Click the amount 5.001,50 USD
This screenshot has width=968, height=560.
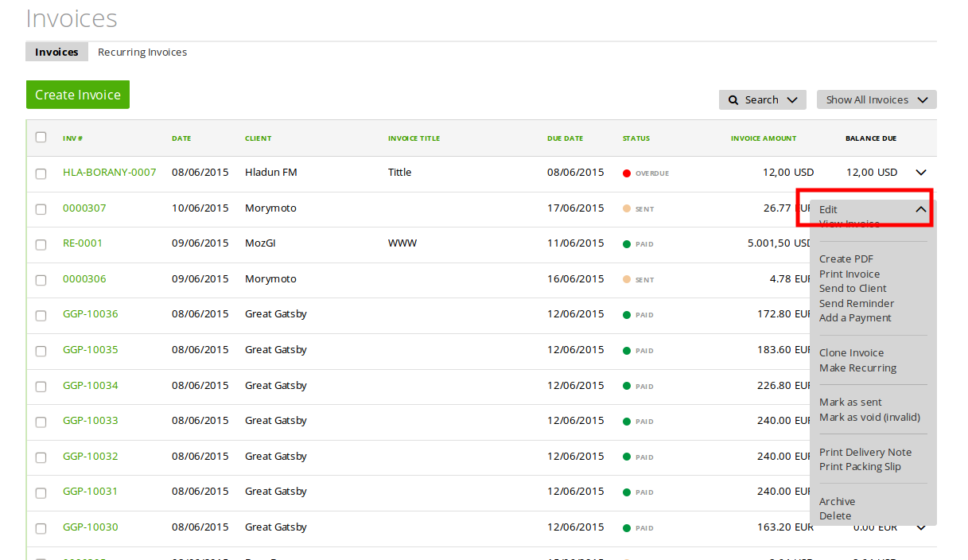coord(781,243)
